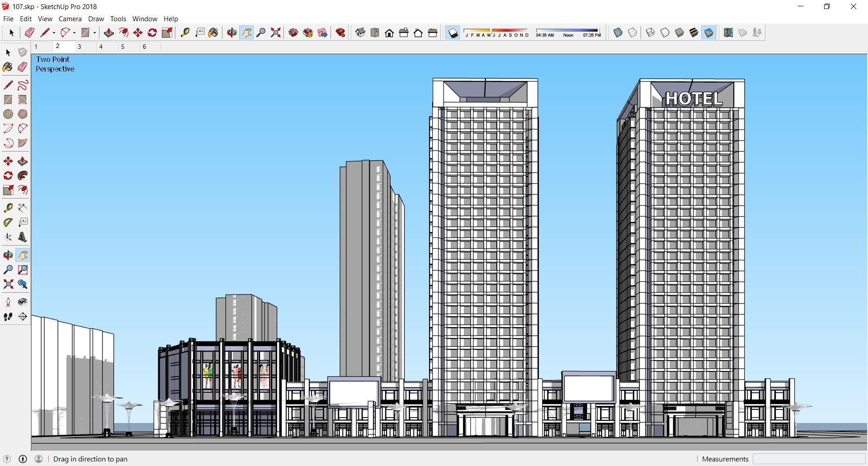Switch to the Back standard view
The image size is (868, 466).
[418, 33]
